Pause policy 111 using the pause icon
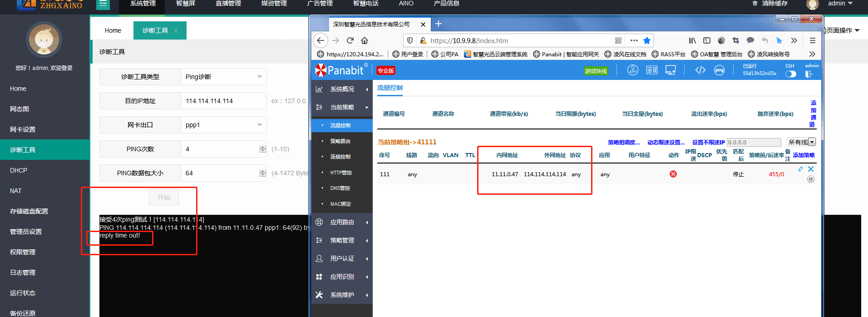The height and width of the screenshot is (317, 868). tap(811, 179)
